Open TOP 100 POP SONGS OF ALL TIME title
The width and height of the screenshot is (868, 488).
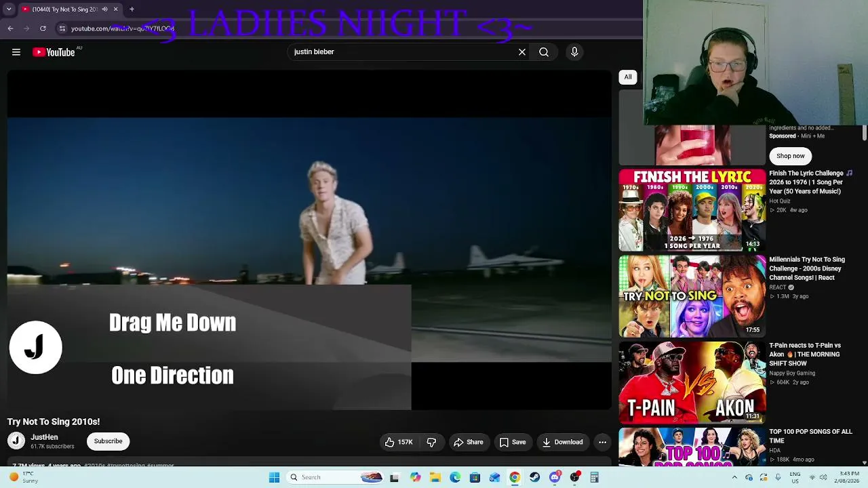click(x=810, y=436)
